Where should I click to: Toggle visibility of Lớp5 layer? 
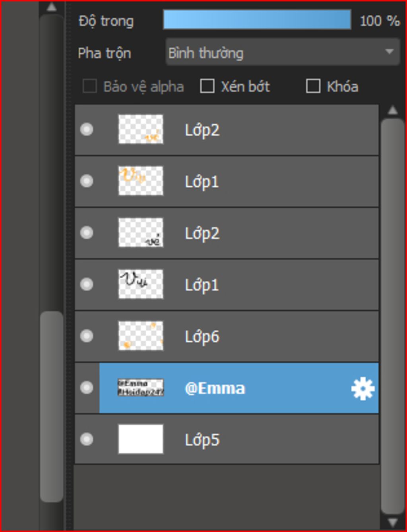click(87, 439)
